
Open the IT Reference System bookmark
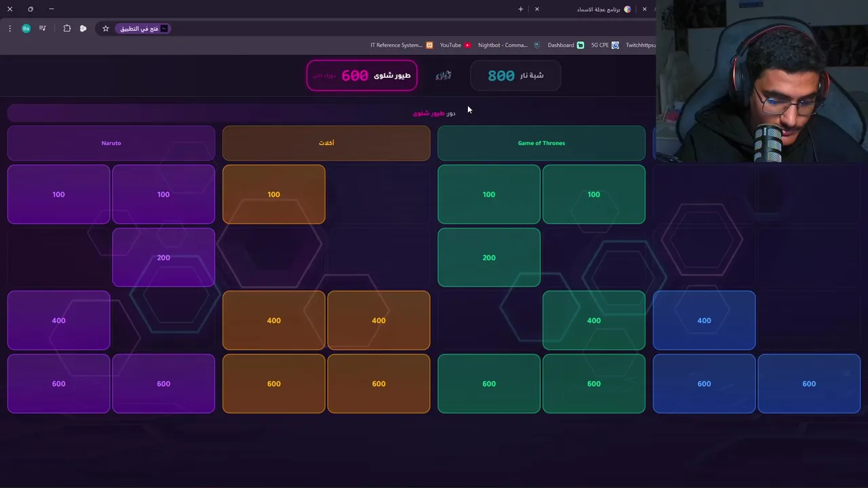401,45
